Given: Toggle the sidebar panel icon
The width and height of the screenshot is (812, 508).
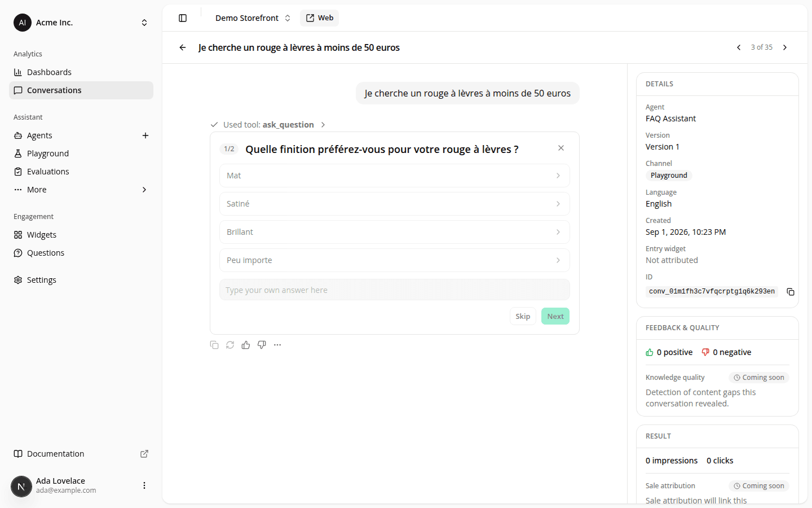Looking at the screenshot, I should [x=183, y=18].
